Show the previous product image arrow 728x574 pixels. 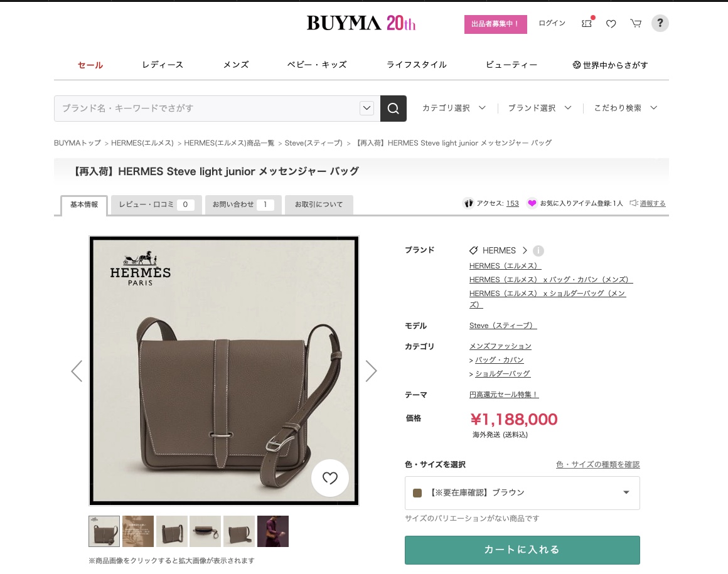click(x=77, y=371)
